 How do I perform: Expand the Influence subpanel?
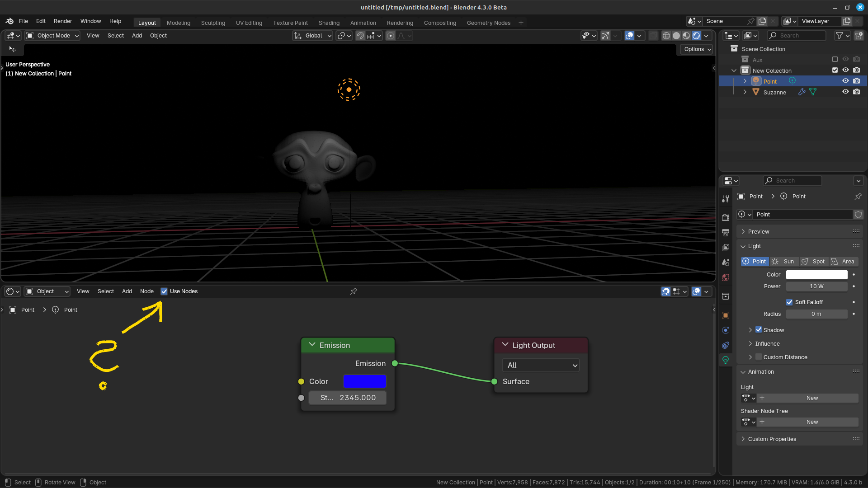[767, 344]
